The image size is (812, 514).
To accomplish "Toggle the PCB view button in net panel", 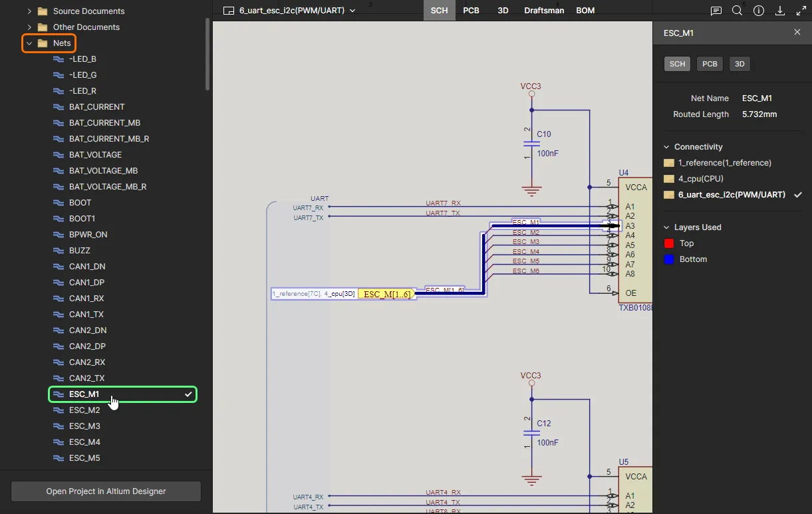I will tap(710, 64).
